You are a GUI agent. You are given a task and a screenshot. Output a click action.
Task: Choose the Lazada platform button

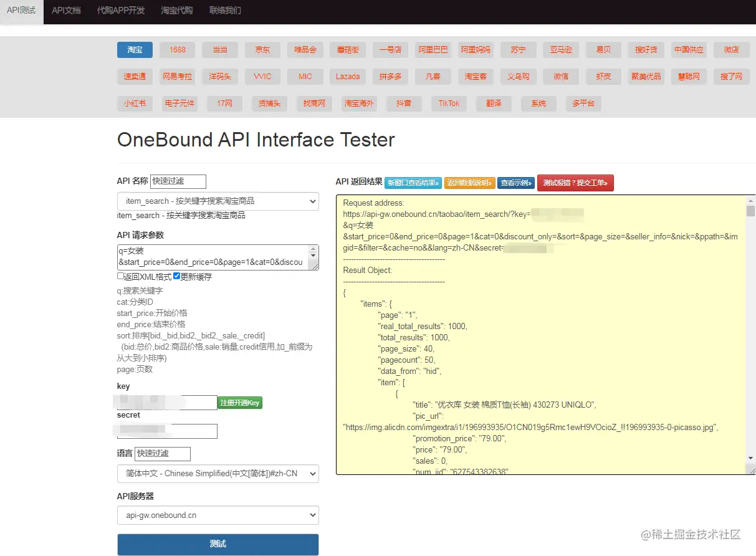(348, 77)
